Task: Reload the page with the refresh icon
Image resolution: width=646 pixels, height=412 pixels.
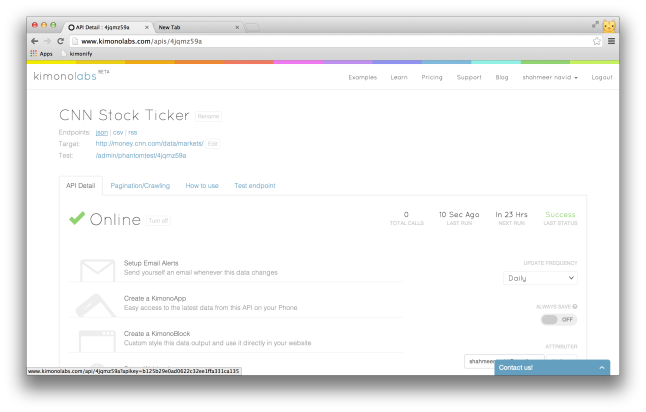Action: coord(60,41)
